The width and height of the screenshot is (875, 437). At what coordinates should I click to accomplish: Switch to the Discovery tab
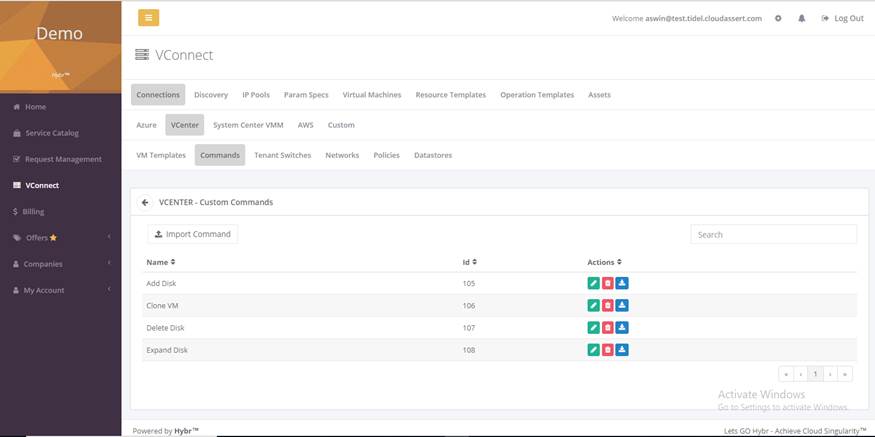(211, 95)
